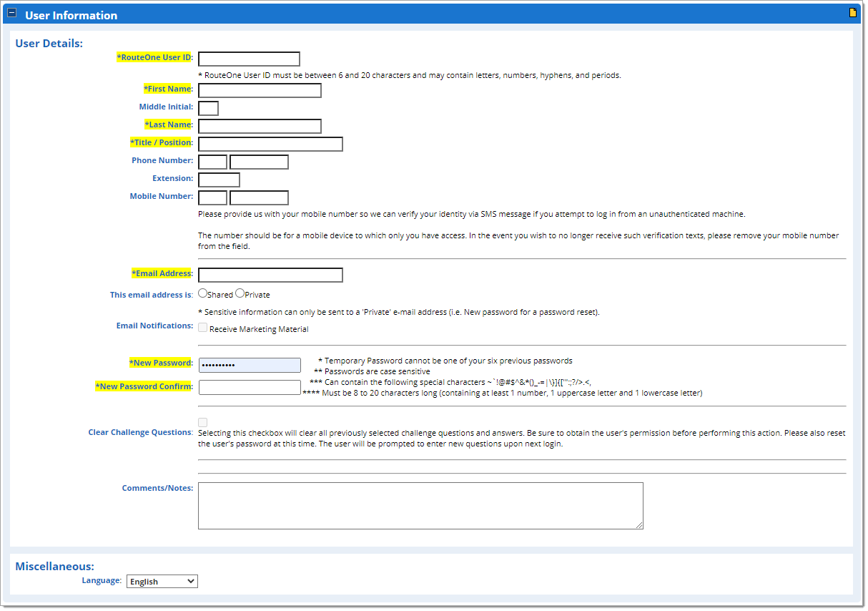The height and width of the screenshot is (611, 868).
Task: Click the New Password Confirm field
Action: [250, 387]
